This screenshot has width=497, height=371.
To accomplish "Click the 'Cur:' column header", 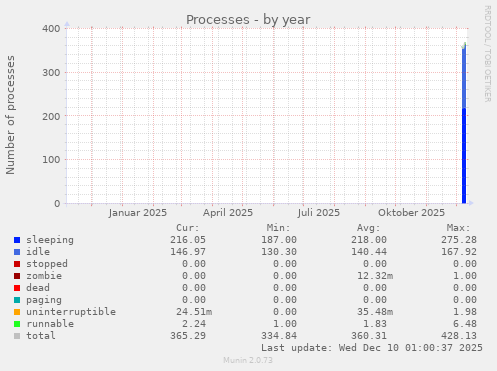I will tap(188, 228).
